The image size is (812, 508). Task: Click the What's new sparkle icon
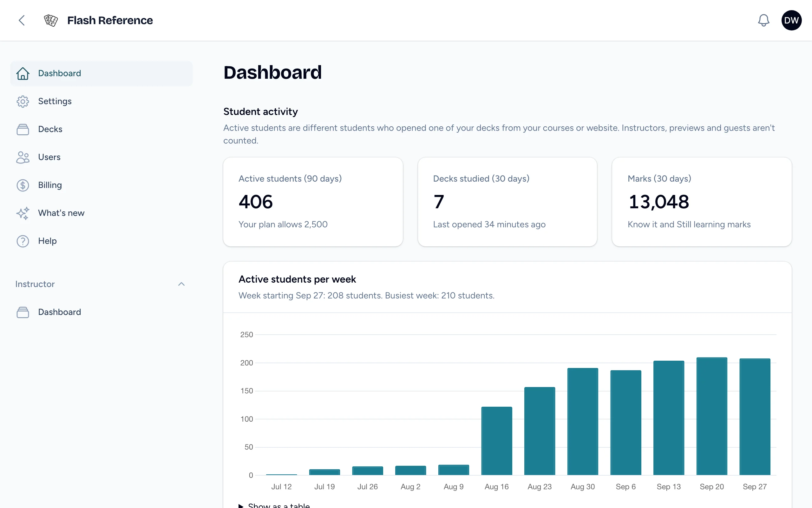coord(23,213)
